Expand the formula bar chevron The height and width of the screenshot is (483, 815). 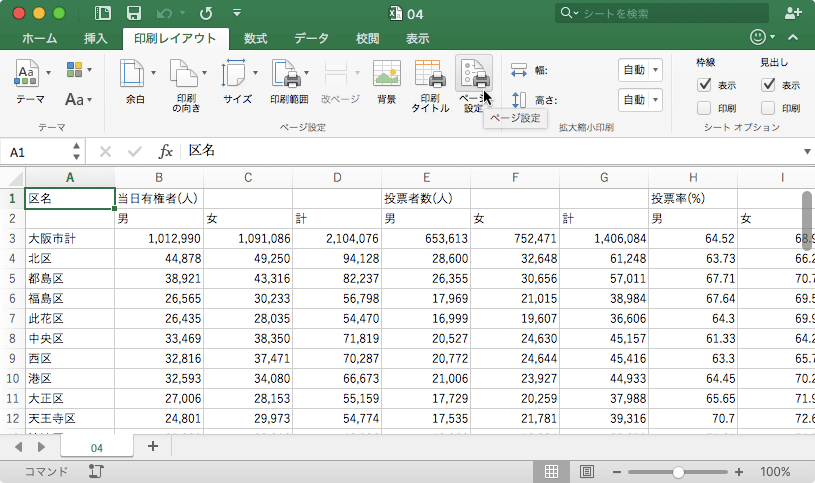tap(807, 152)
